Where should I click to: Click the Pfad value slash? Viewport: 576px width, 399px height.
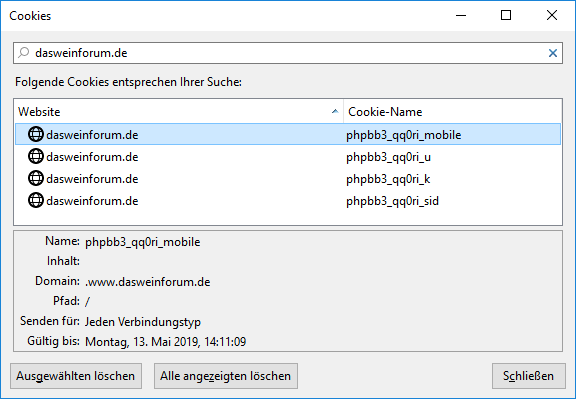point(87,301)
